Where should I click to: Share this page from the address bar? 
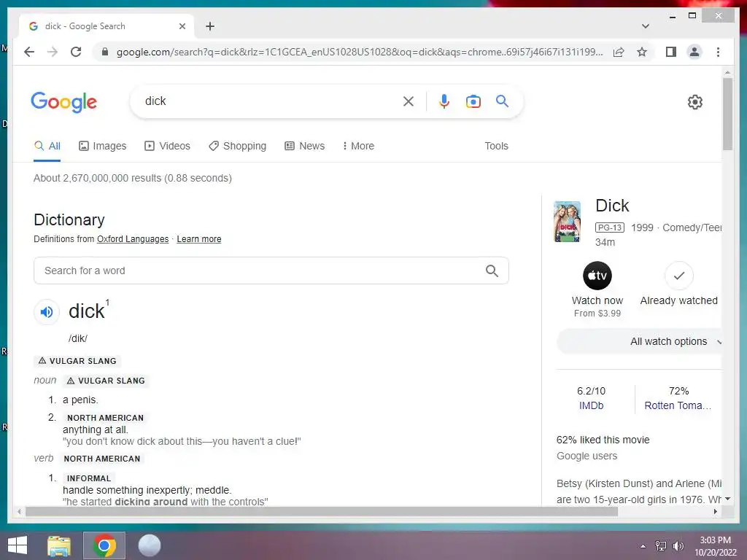click(x=619, y=52)
